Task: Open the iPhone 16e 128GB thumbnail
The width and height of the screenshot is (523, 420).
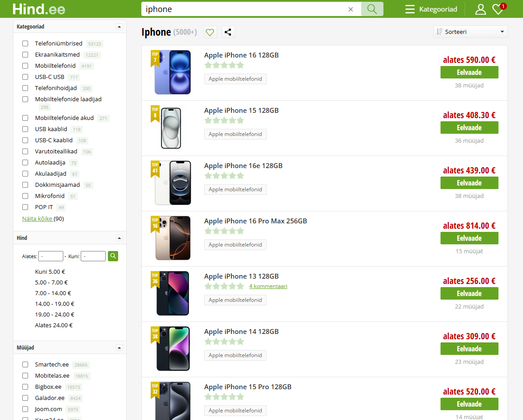Action: [x=173, y=183]
